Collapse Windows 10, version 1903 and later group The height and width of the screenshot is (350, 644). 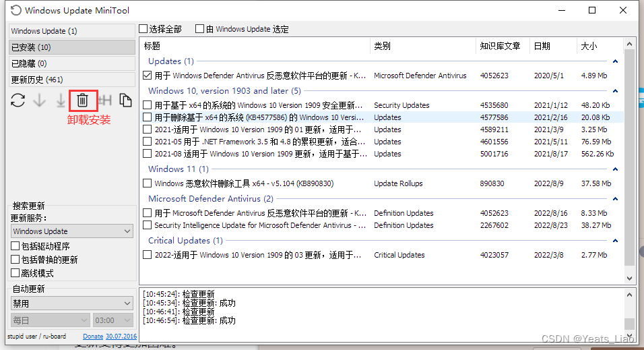(615, 91)
